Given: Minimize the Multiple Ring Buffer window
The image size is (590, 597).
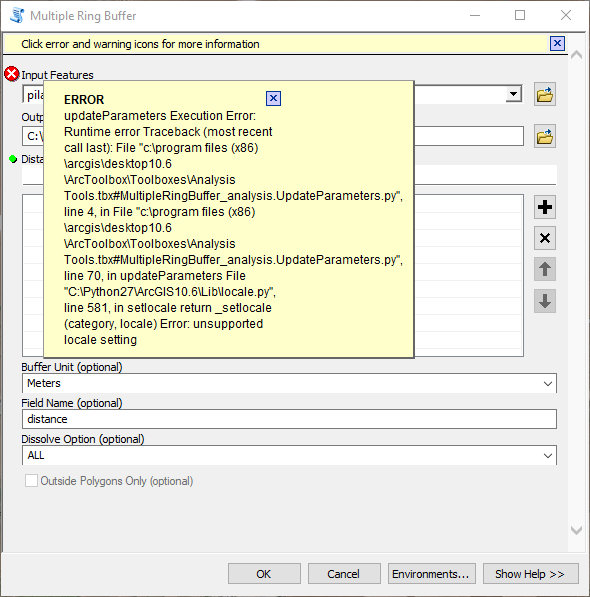Looking at the screenshot, I should [x=475, y=16].
